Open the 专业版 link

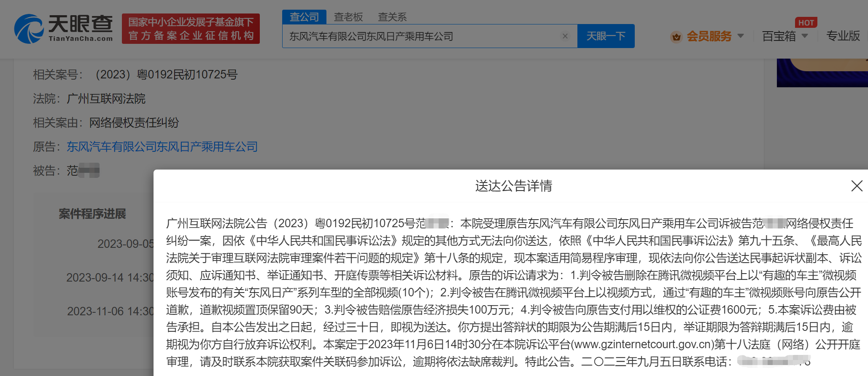point(843,36)
